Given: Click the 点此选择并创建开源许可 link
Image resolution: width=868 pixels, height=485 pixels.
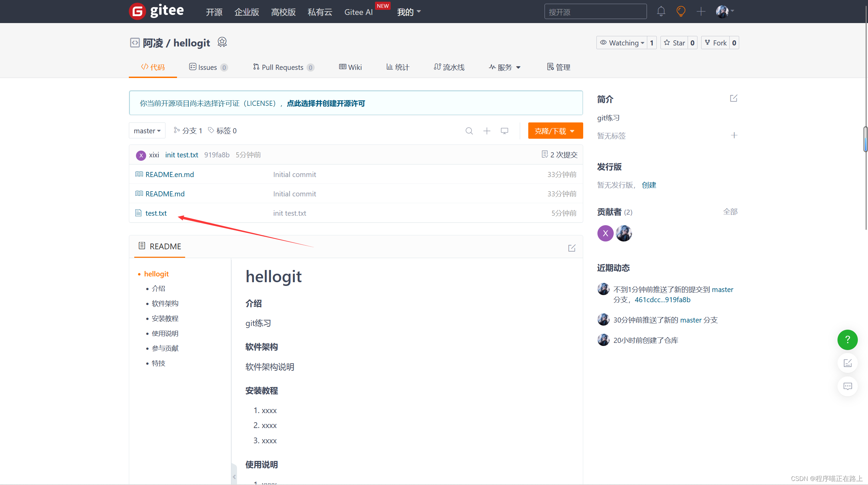Looking at the screenshot, I should [x=326, y=103].
